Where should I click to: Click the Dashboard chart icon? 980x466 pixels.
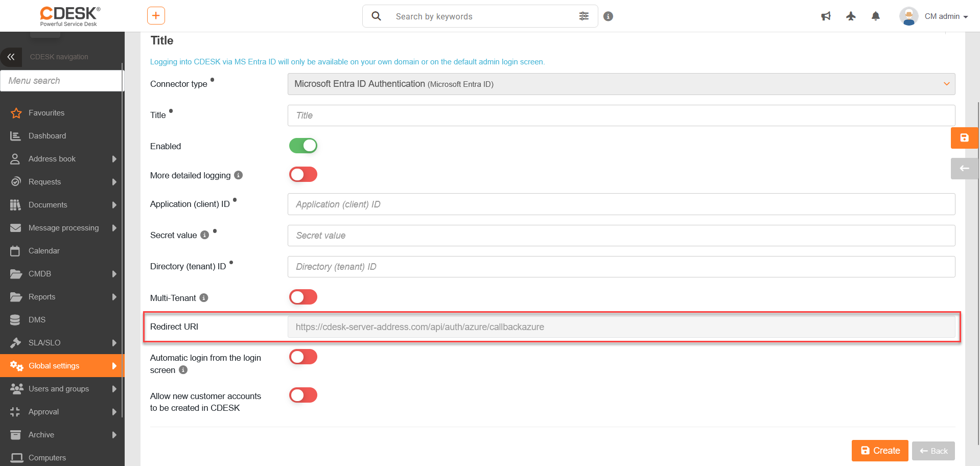click(x=16, y=136)
